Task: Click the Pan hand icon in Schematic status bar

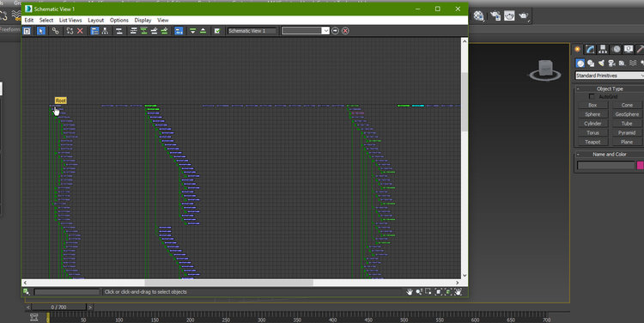Action: [x=409, y=292]
